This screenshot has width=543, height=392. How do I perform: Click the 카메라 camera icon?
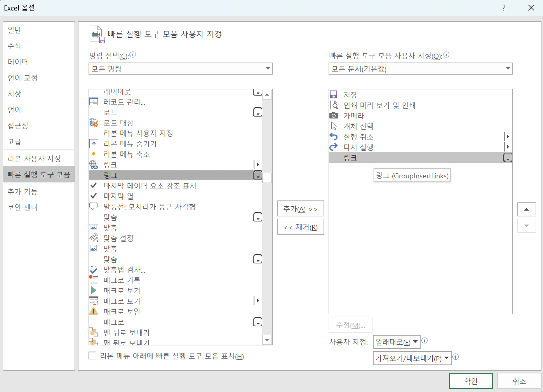tap(334, 115)
